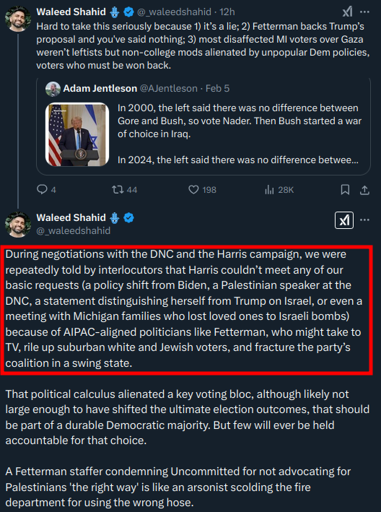
Task: Open more options on the first tweet
Action: point(365,12)
